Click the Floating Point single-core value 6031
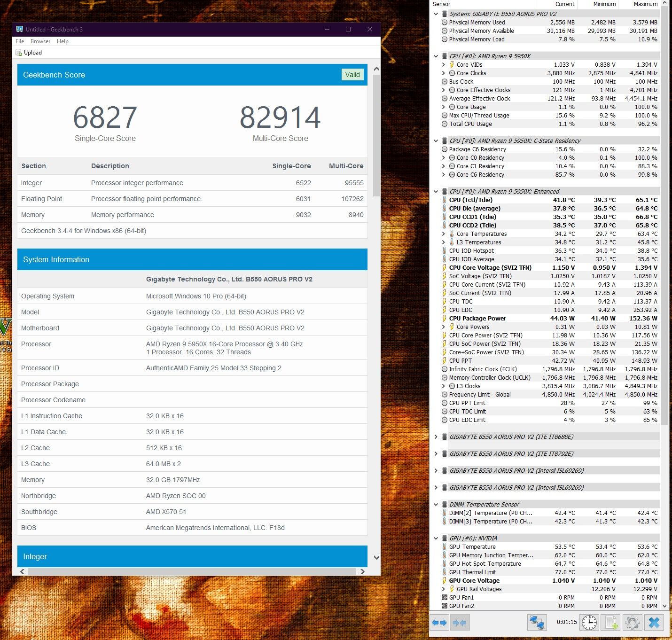Screen dimensions: 672x640 pos(303,199)
